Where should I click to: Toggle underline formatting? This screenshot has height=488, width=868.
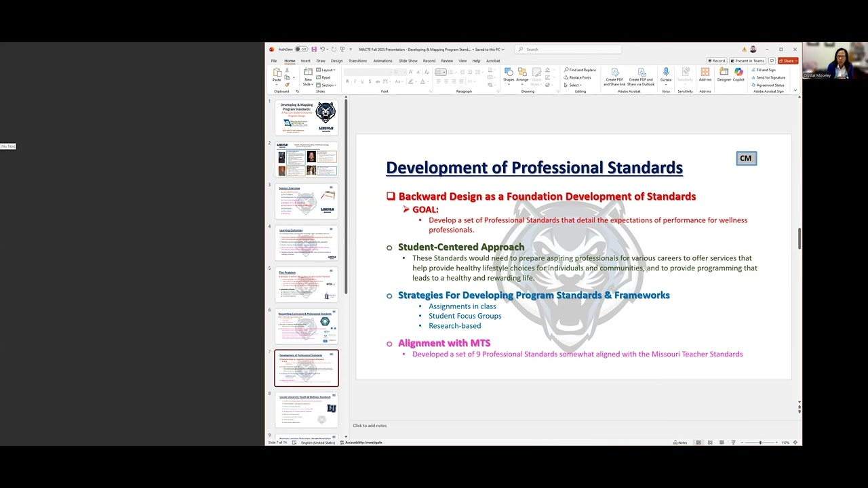(361, 81)
